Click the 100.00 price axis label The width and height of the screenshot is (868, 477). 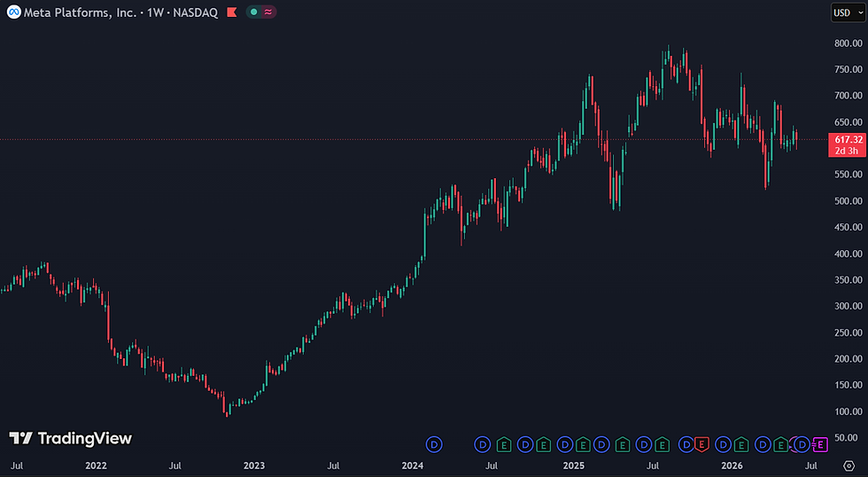[849, 411]
